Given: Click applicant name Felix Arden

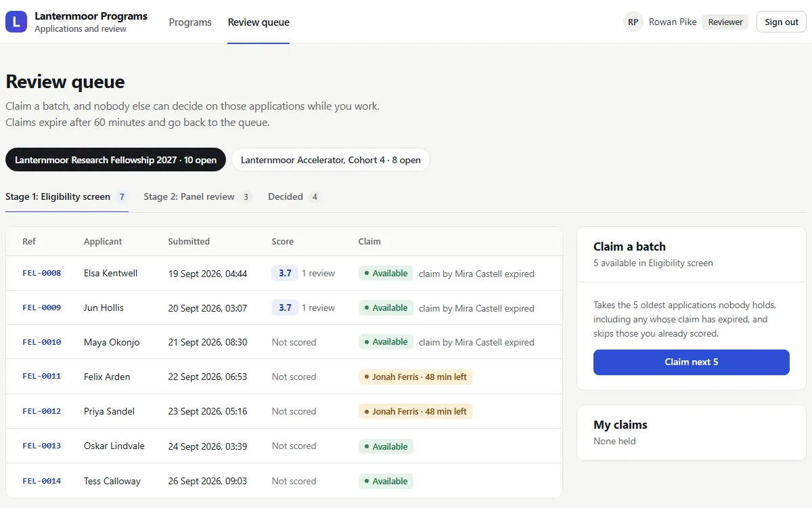Looking at the screenshot, I should [x=107, y=377].
